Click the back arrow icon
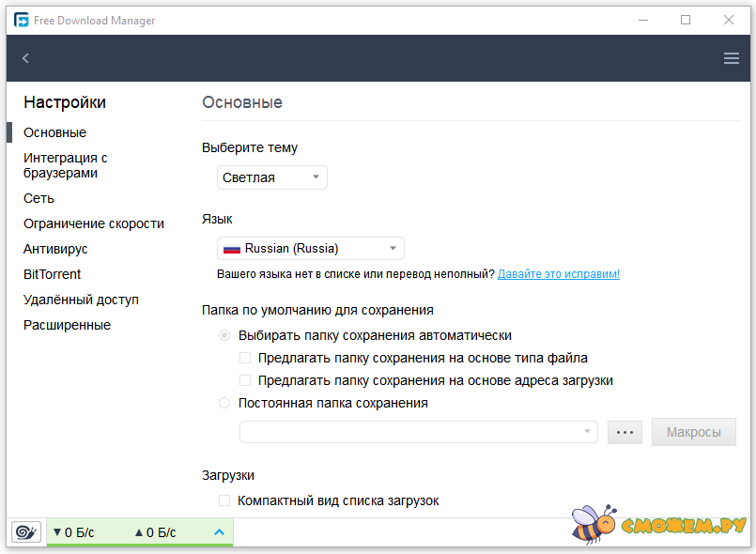The width and height of the screenshot is (756, 554). point(25,58)
